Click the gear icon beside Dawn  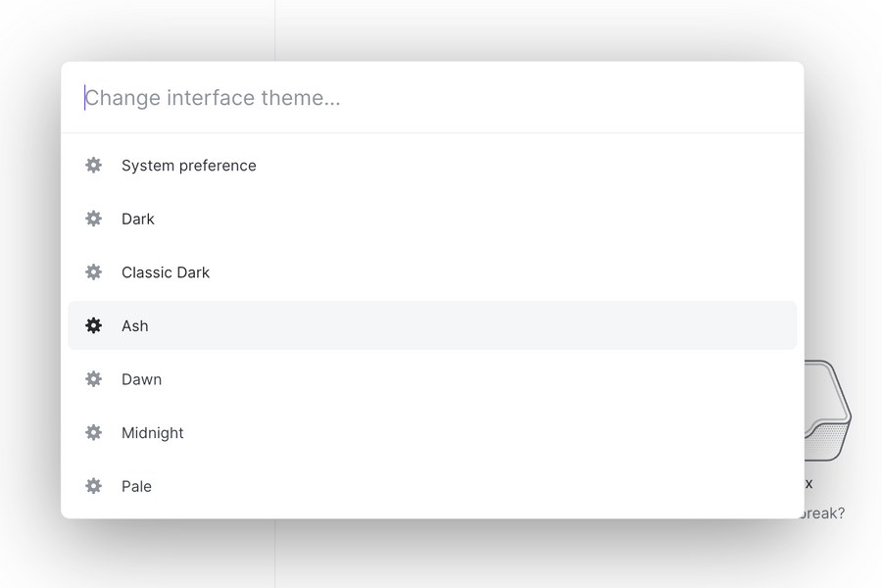click(93, 379)
